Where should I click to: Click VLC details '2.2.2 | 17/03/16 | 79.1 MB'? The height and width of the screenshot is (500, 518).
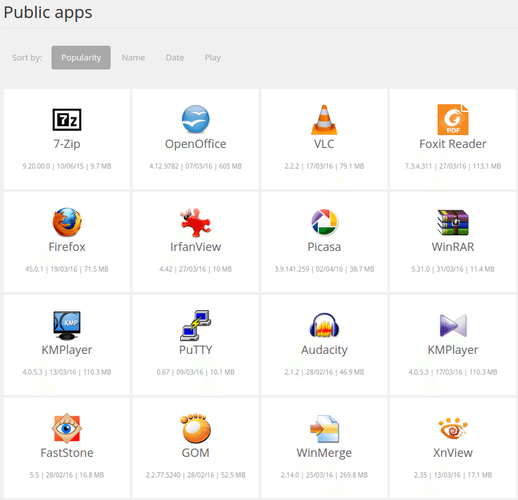pyautogui.click(x=324, y=166)
